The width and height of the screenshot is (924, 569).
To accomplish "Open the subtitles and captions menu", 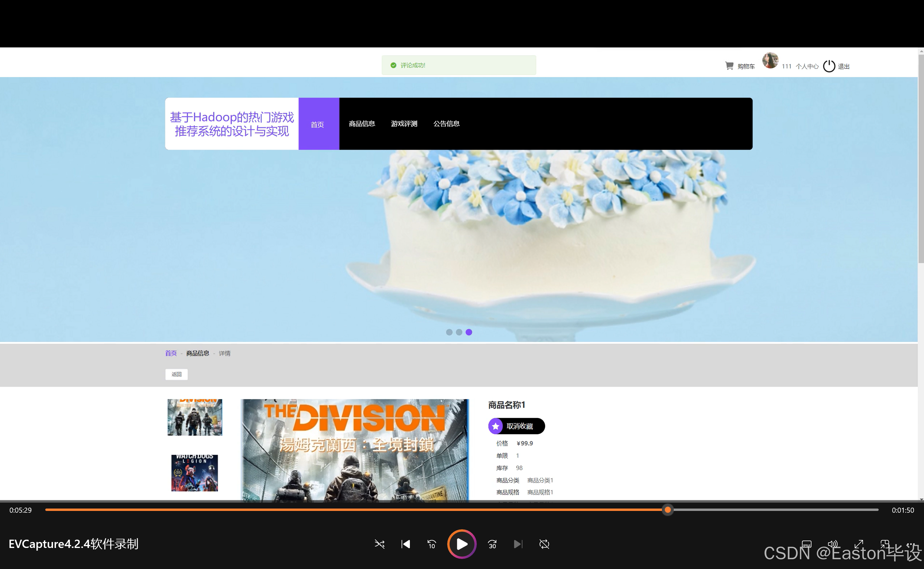I will point(807,544).
